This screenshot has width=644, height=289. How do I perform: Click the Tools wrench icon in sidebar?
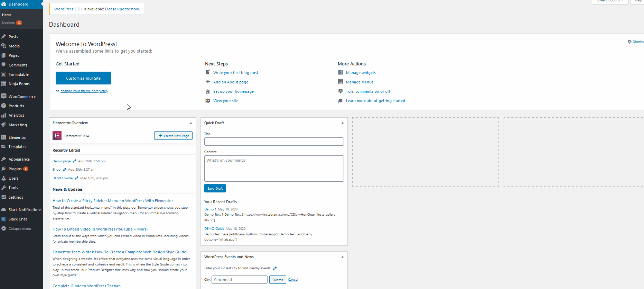click(x=4, y=188)
